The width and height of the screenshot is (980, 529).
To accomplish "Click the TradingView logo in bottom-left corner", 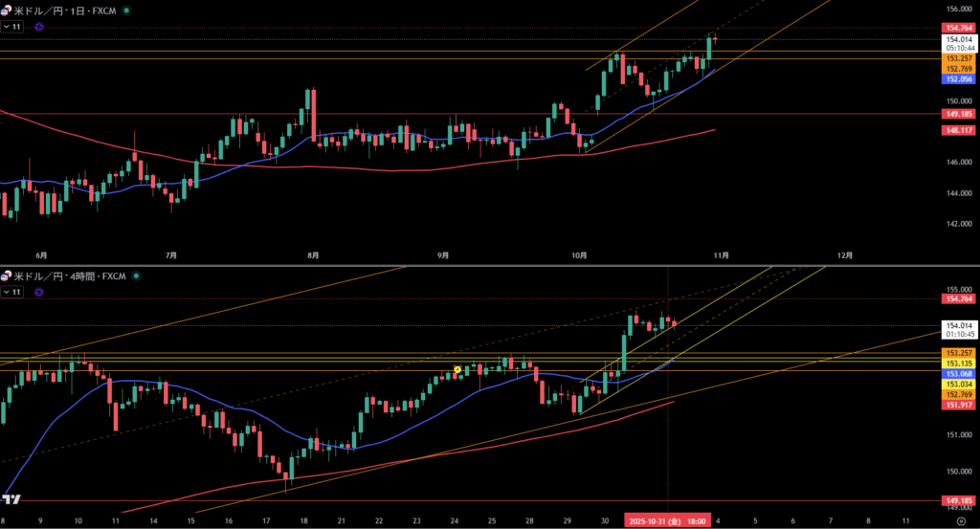I will (11, 499).
